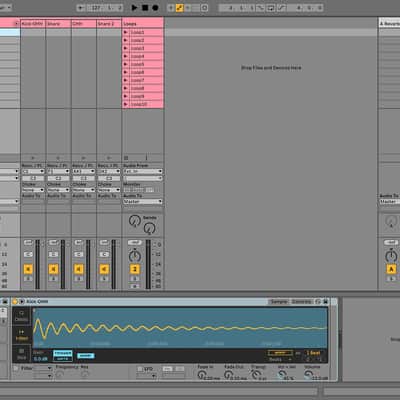Select the Kick GMN chain header
Screen dimensions: 400x400
click(x=33, y=24)
